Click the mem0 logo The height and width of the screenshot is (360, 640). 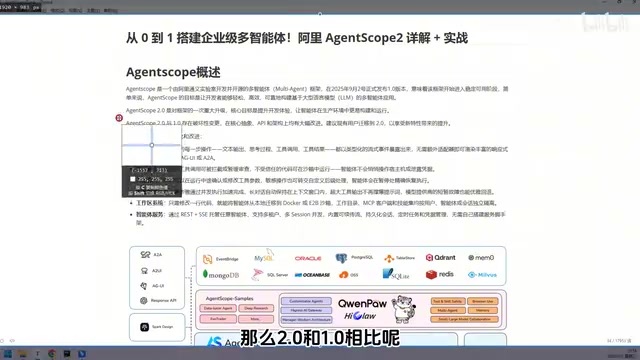click(481, 258)
